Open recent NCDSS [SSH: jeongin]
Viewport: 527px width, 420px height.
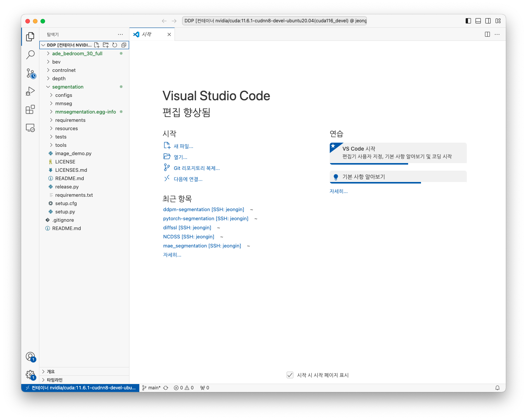point(189,236)
